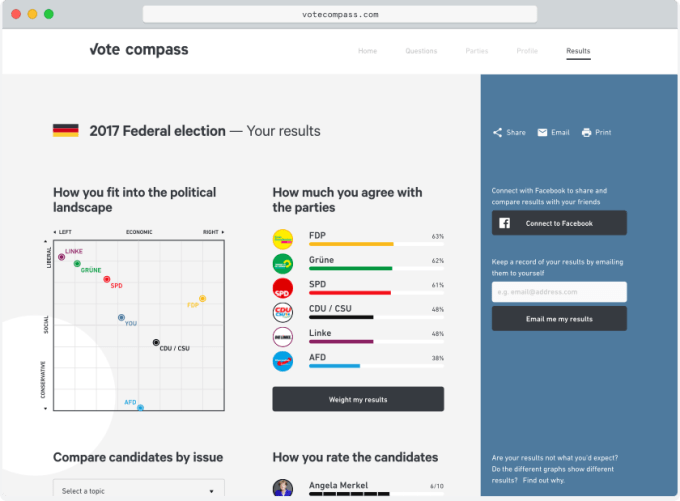Click the SPD party logo icon
This screenshot has width=680, height=501.
(x=283, y=288)
